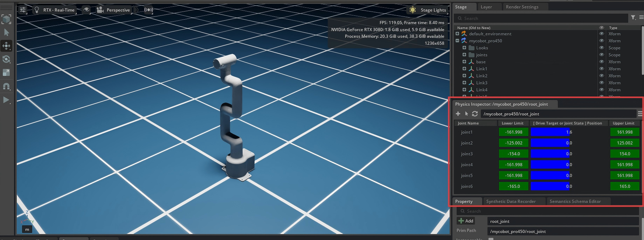This screenshot has width=644, height=240.
Task: Hide the Link1 prim via eye icon
Action: [x=602, y=69]
